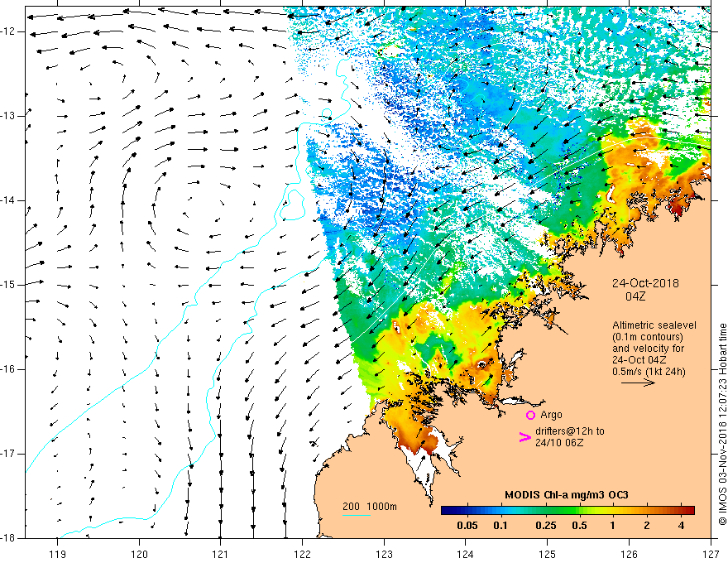This screenshot has width=728, height=563.
Task: Click the '200 1000m' depth contour label
Action: [370, 507]
